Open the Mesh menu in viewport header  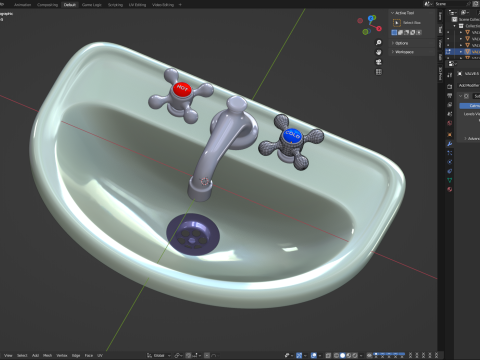[x=47, y=356]
